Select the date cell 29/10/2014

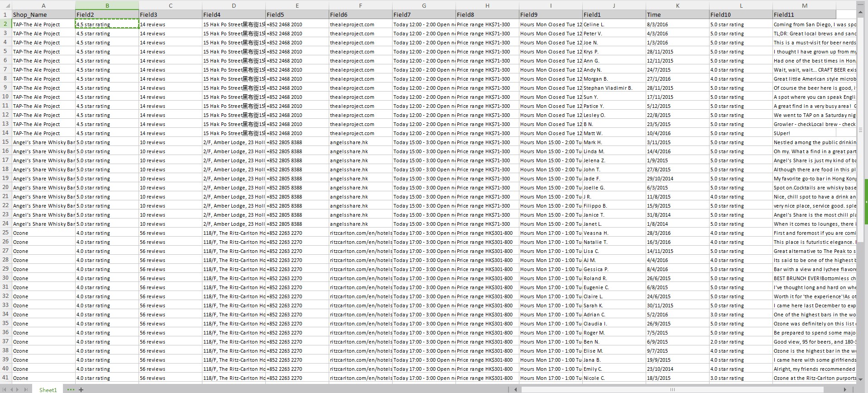pos(678,179)
